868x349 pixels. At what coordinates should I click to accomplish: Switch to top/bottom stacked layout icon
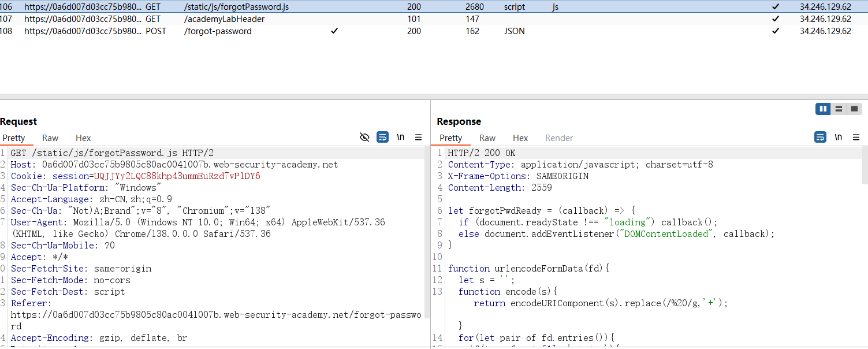tap(839, 109)
